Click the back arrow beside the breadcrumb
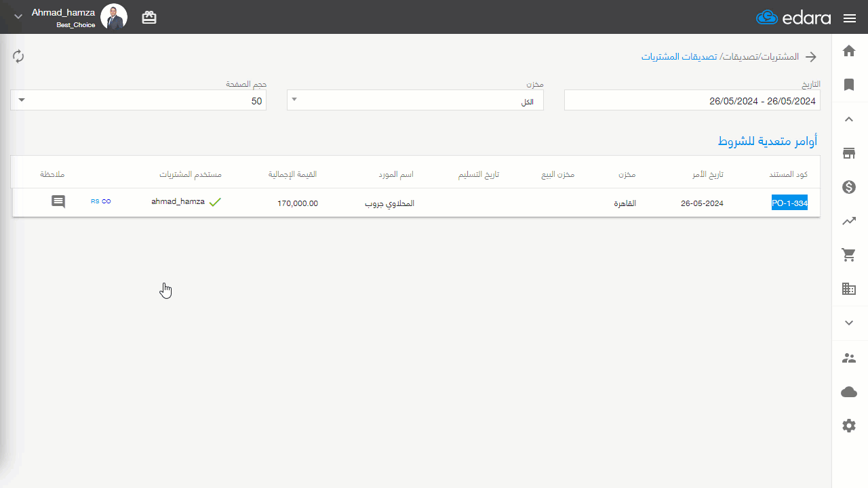 tap(811, 56)
